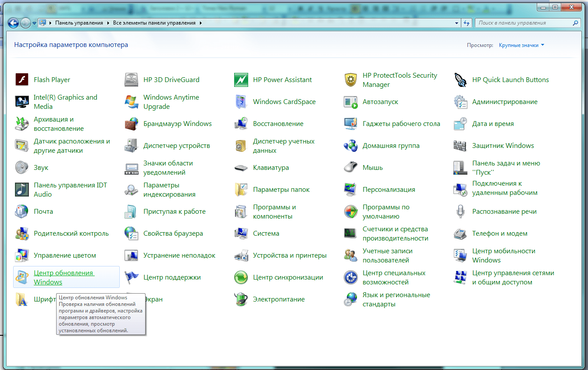Open the Распознавание речи microphone icon
588x370 pixels.
point(460,212)
